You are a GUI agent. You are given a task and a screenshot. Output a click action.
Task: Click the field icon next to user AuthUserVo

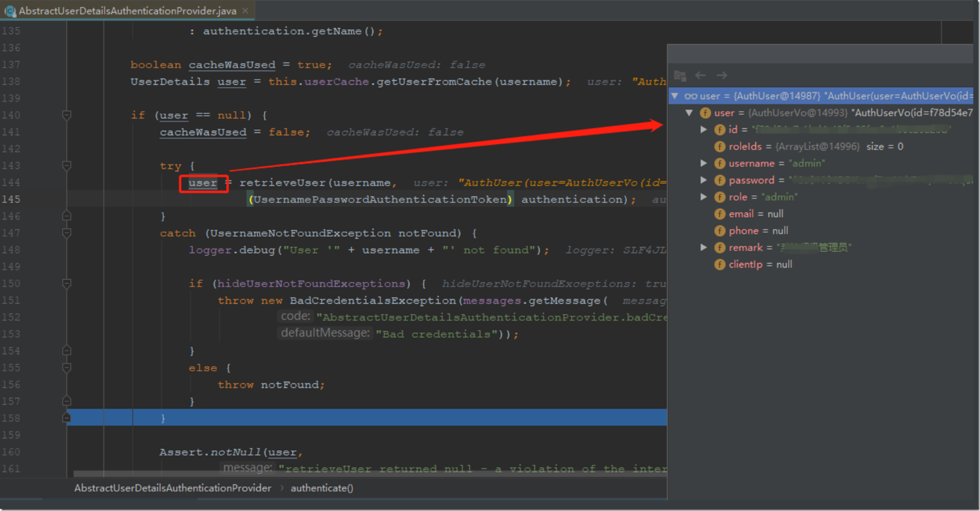click(x=706, y=113)
